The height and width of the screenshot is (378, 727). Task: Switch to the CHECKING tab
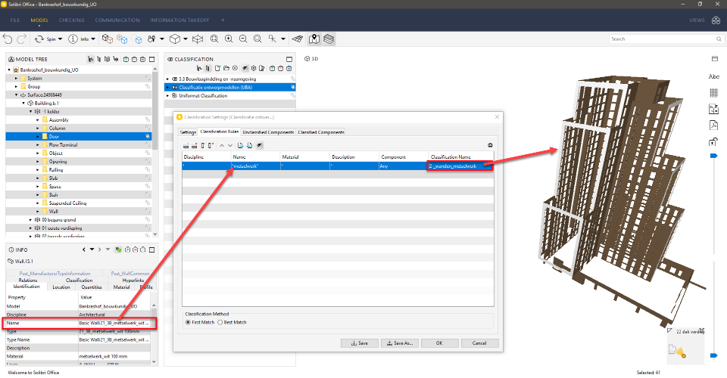point(71,20)
